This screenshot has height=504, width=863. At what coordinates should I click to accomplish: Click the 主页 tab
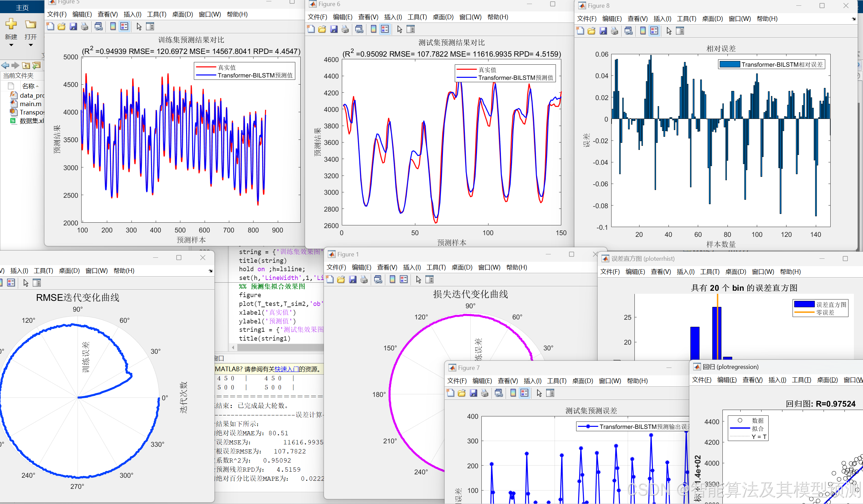(22, 7)
